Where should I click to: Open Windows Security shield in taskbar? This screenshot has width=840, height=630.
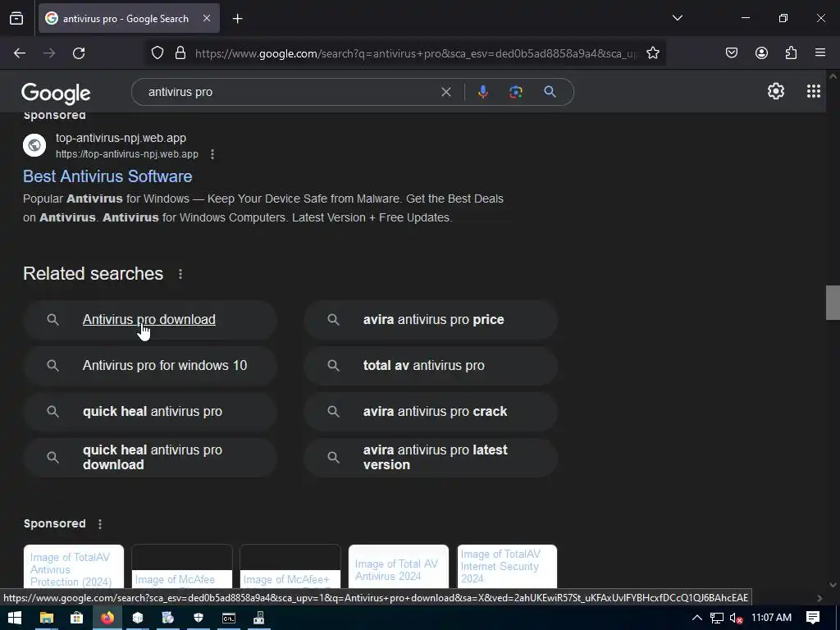pos(199,619)
